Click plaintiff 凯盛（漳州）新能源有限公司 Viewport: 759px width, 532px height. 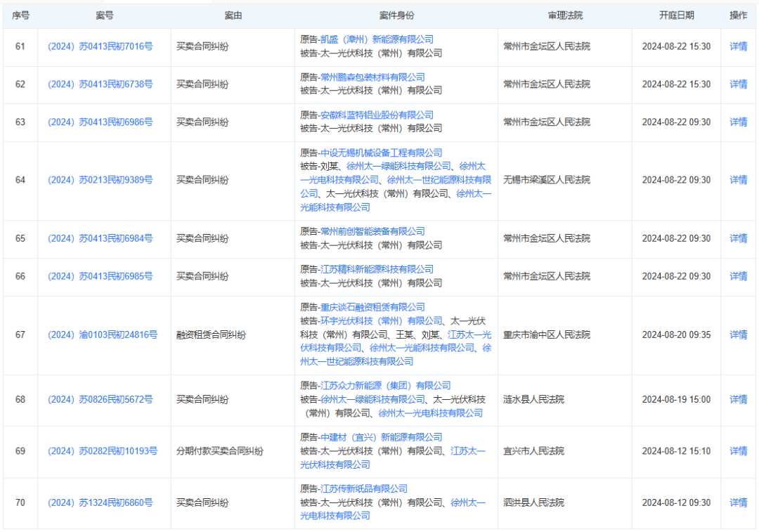pos(377,39)
